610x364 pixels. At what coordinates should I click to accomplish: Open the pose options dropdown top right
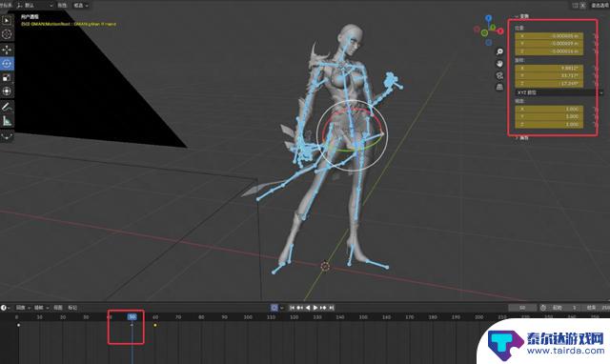pos(600,6)
